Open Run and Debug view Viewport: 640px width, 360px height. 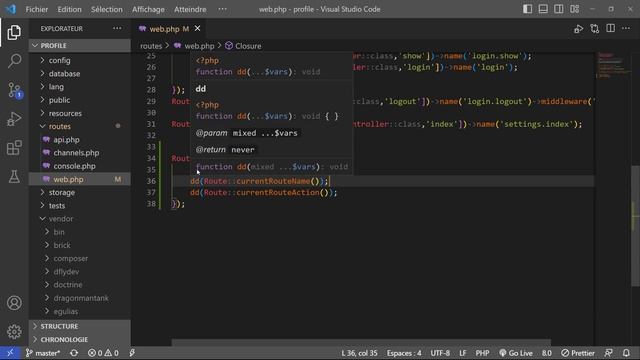[14, 119]
